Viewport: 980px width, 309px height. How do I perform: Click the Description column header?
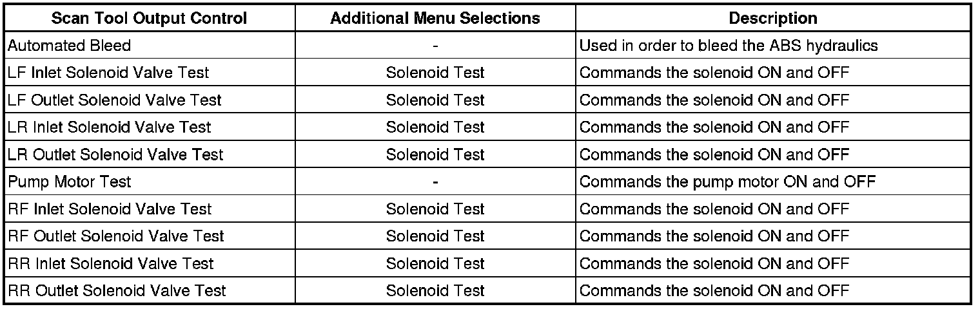[x=773, y=18]
